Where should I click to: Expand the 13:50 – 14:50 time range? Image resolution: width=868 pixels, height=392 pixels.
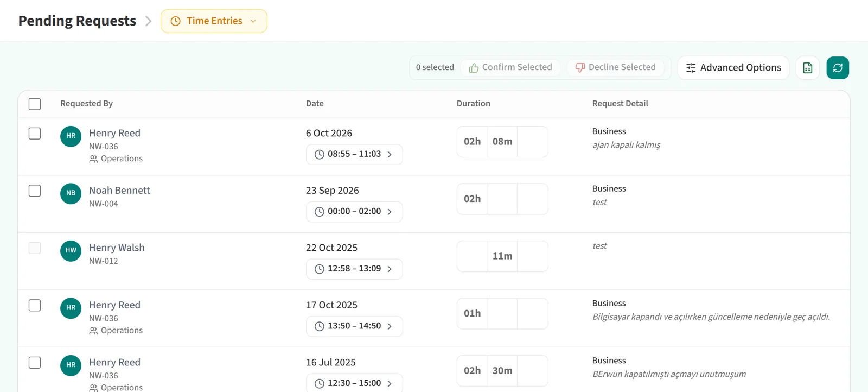click(x=354, y=326)
